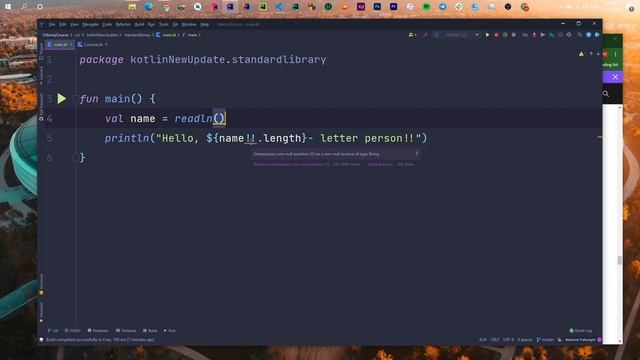
Task: Change UTF-8 file encoding in status bar
Action: point(509,340)
